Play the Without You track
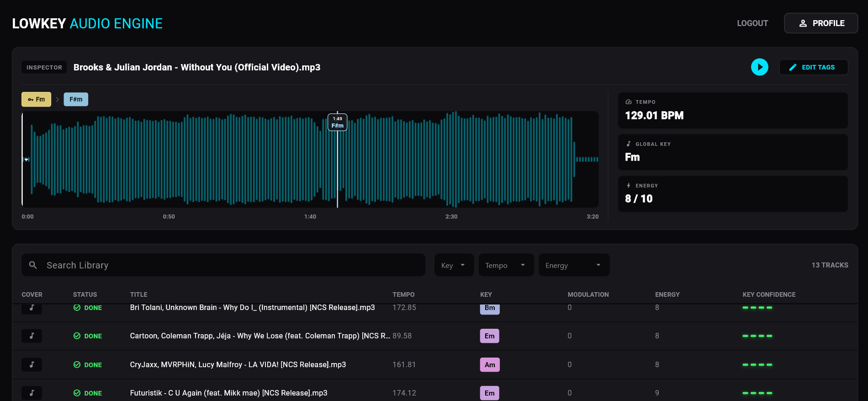 759,67
